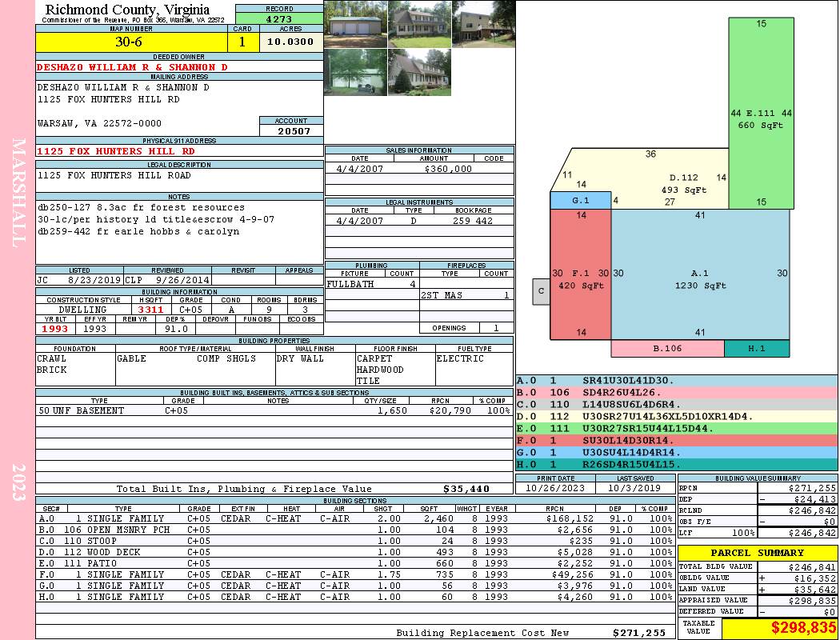840x640 pixels.
Task: Open the top-right photo showing house rear deck
Action: (484, 24)
